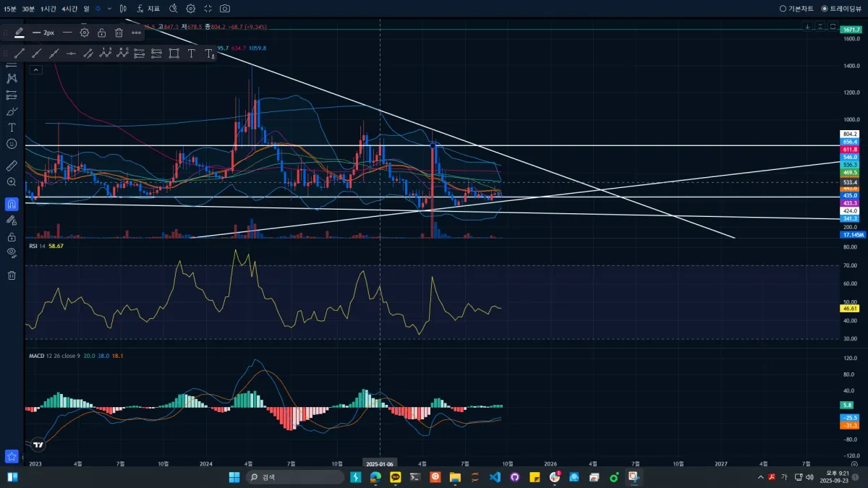Open the emoji sticker tool
This screenshot has height=488, width=868.
click(x=12, y=144)
